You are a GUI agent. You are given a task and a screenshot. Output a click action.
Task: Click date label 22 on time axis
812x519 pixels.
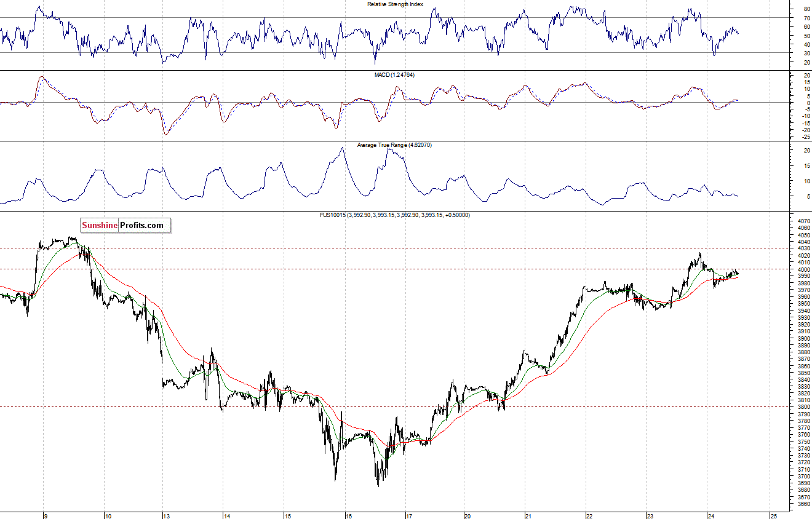589,515
